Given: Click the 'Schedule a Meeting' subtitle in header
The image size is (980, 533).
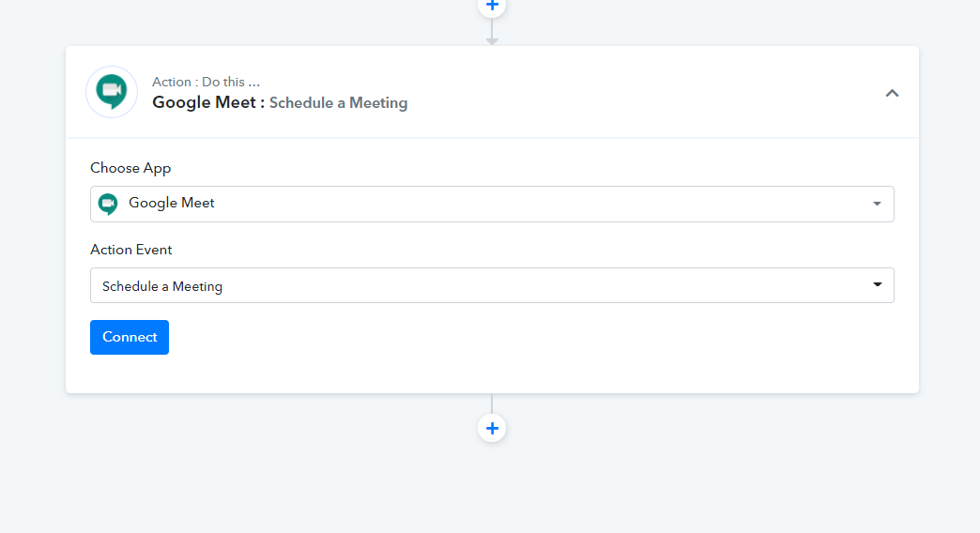Looking at the screenshot, I should [338, 102].
